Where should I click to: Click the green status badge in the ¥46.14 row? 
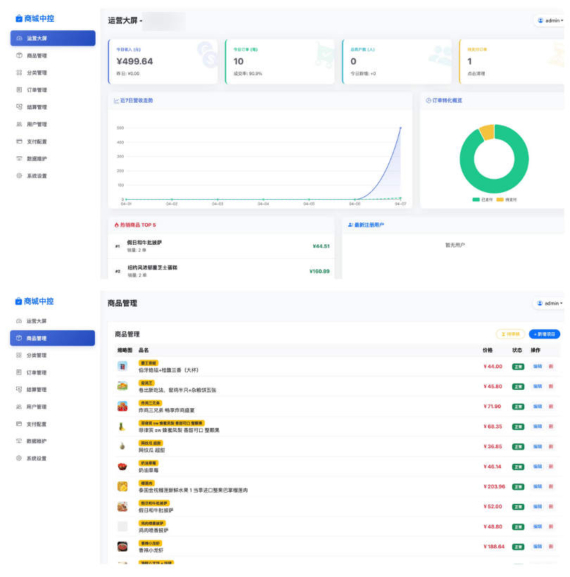coord(518,467)
